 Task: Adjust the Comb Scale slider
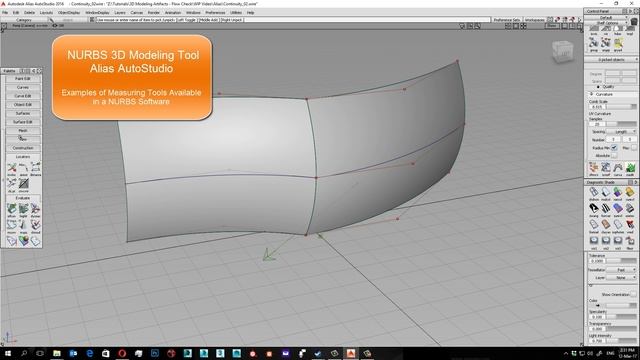(622, 107)
